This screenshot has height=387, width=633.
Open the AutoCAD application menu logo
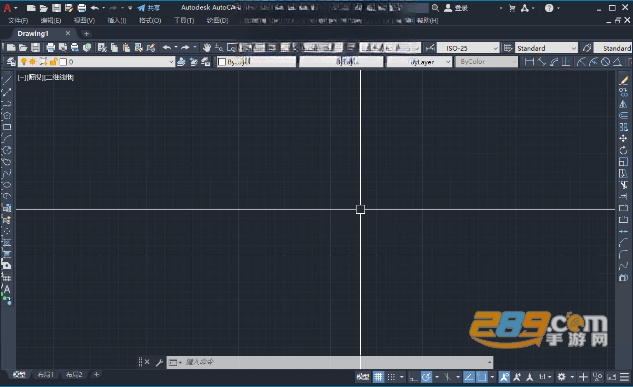tap(7, 8)
